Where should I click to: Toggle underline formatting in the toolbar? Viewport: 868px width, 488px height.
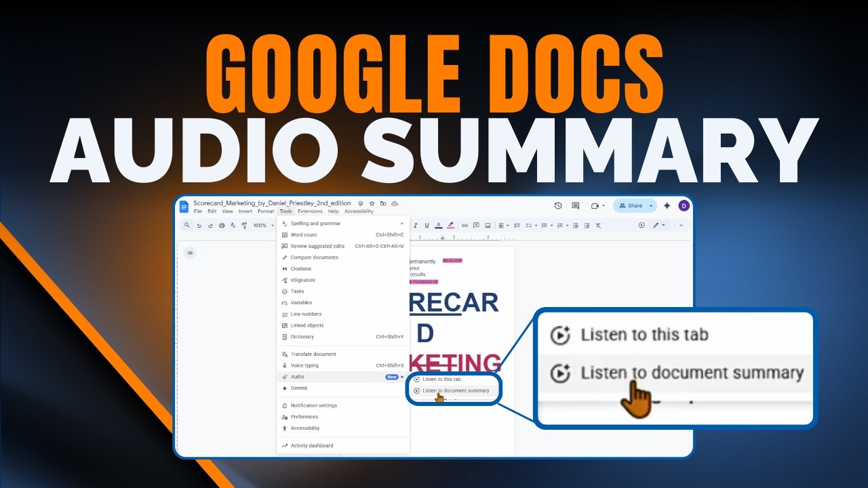(427, 225)
